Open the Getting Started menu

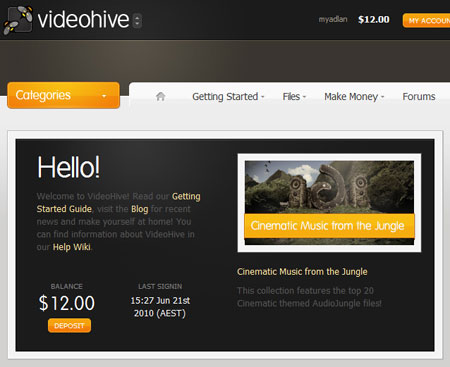point(228,97)
